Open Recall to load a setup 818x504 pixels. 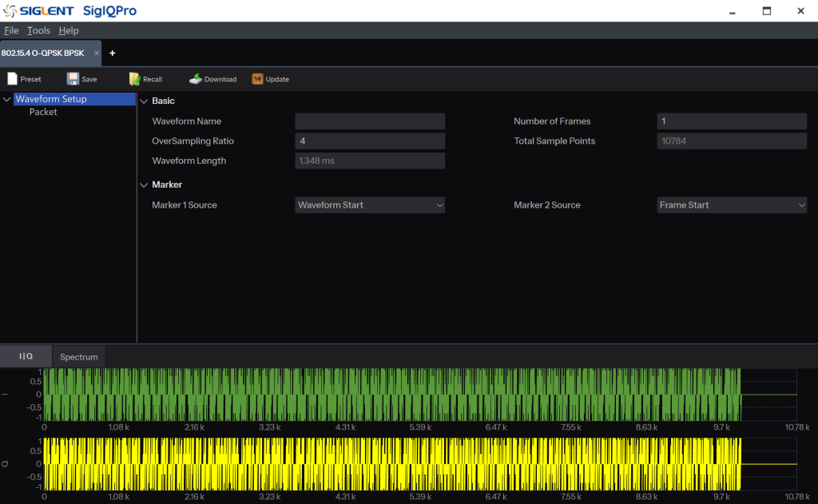[x=145, y=78]
